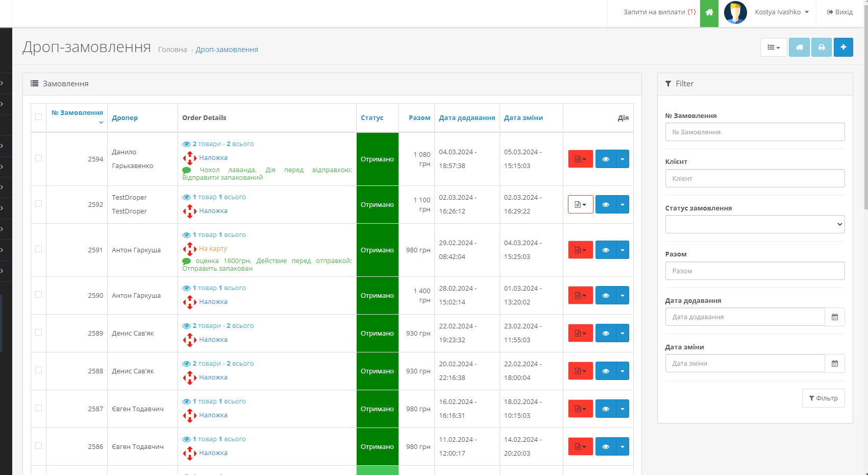Image resolution: width=868 pixels, height=475 pixels.
Task: View order 2594 with the eye button
Action: [x=606, y=159]
